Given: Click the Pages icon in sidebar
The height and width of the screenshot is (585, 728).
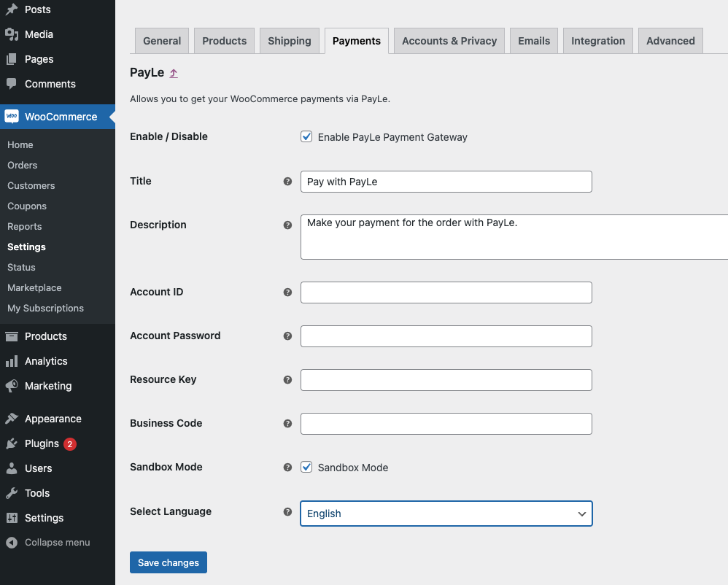Looking at the screenshot, I should 12,59.
